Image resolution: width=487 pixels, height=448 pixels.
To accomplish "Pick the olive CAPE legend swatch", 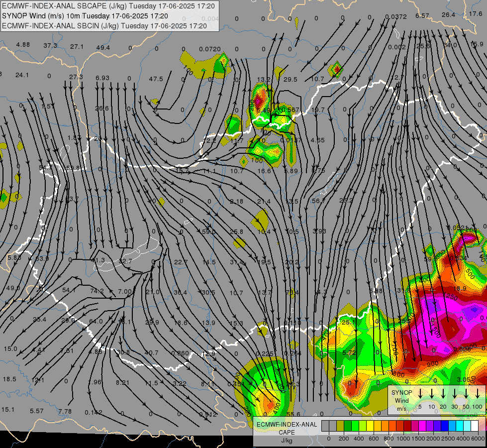I will pyautogui.click(x=340, y=426).
